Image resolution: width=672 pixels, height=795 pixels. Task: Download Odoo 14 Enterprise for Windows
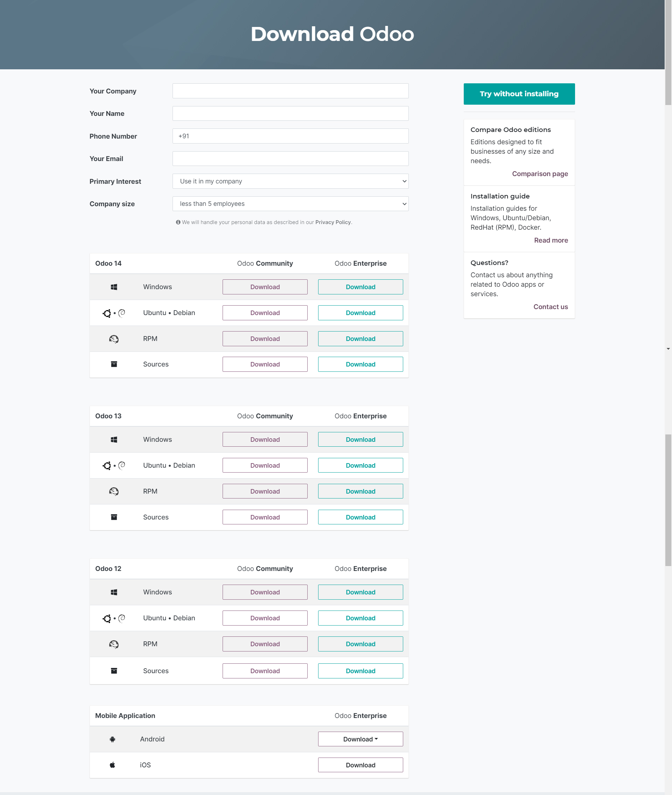tap(360, 287)
